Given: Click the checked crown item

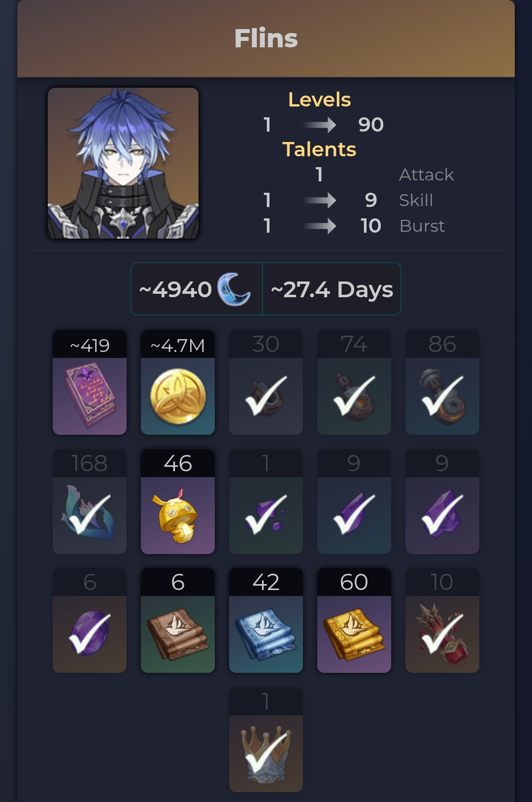Looking at the screenshot, I should click(x=266, y=739).
